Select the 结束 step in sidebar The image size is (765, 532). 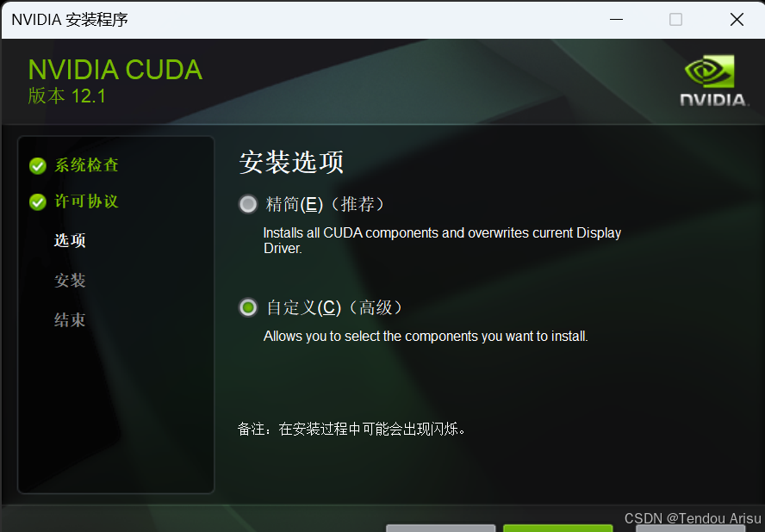[x=70, y=320]
